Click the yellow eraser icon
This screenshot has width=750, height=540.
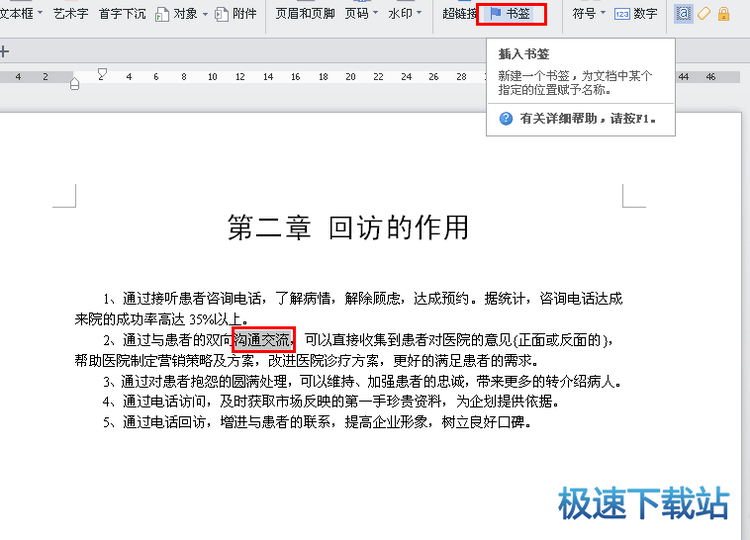[x=704, y=13]
